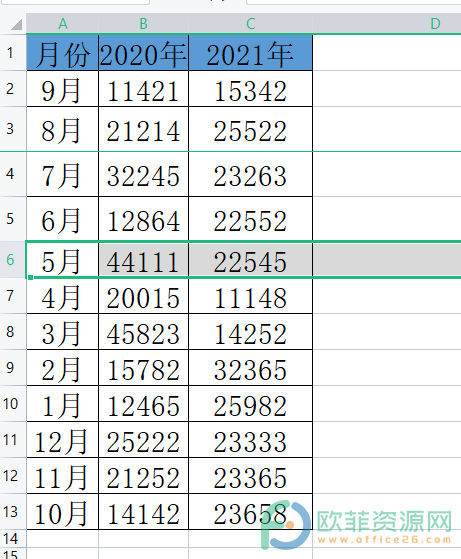The height and width of the screenshot is (559, 461).
Task: Select the cell containing 3月
Action: [x=62, y=332]
